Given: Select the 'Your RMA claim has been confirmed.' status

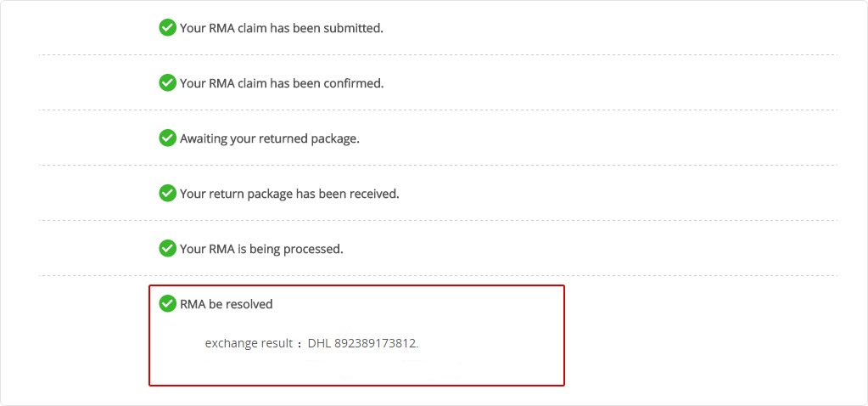Looking at the screenshot, I should [282, 83].
